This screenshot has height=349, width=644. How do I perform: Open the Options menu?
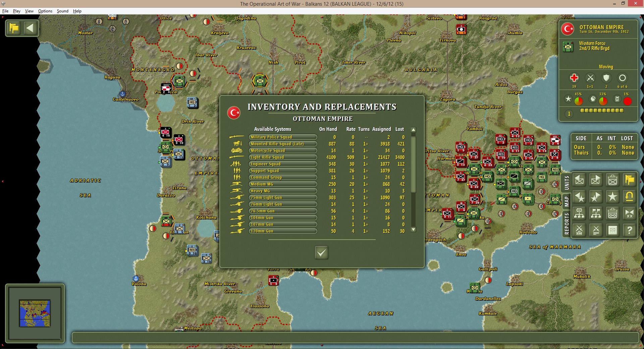45,11
